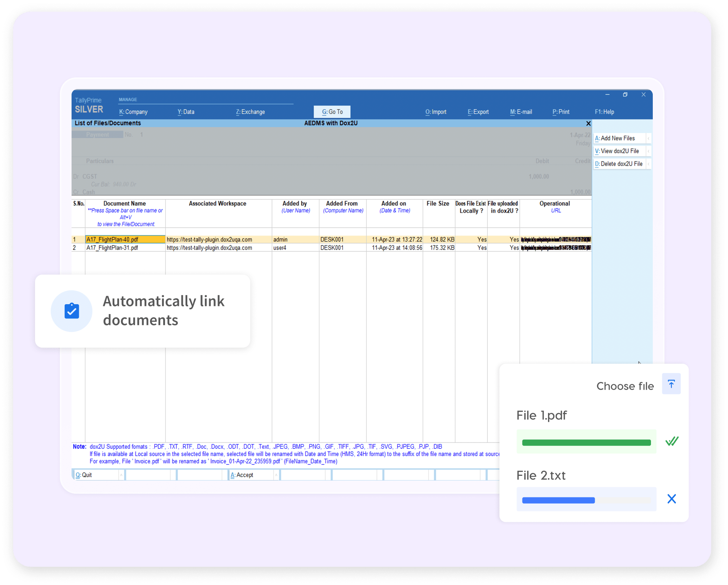
Task: Click '11-Apr-23 at 13:27:22' cell
Action: pos(397,240)
